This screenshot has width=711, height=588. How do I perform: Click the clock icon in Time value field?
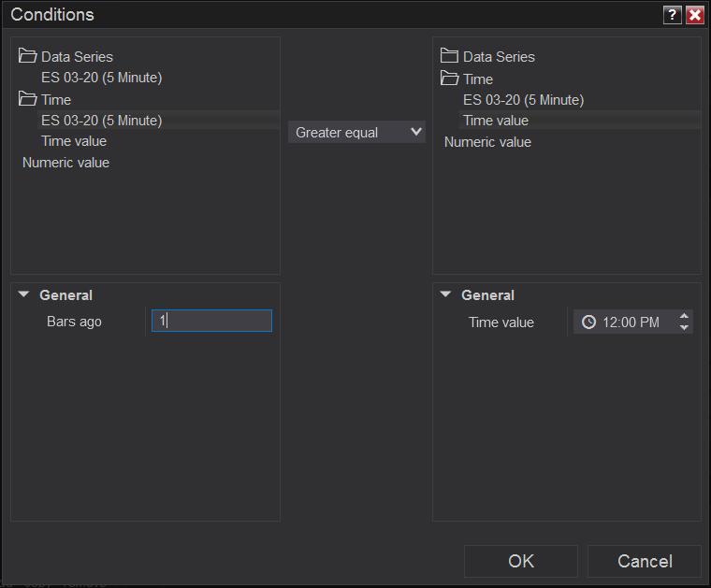(588, 323)
